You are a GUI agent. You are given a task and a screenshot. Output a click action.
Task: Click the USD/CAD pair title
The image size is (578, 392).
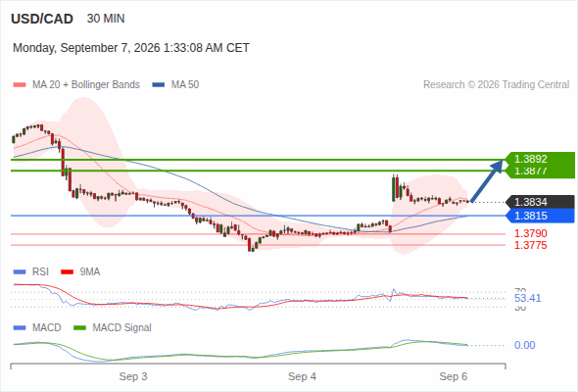pos(42,19)
